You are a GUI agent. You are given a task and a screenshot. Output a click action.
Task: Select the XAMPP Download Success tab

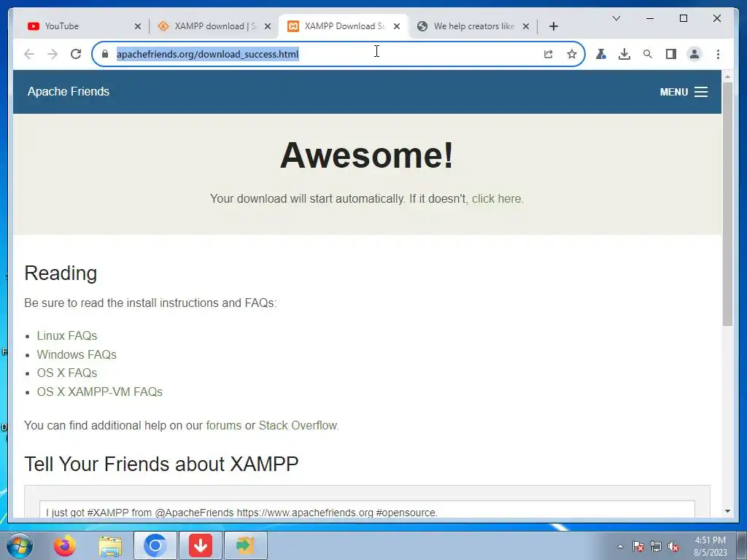click(343, 26)
